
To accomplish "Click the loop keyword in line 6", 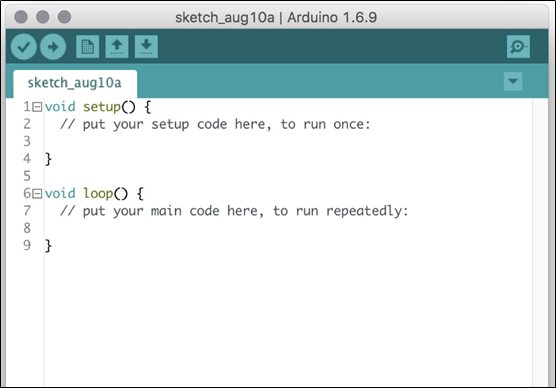I will click(x=98, y=194).
